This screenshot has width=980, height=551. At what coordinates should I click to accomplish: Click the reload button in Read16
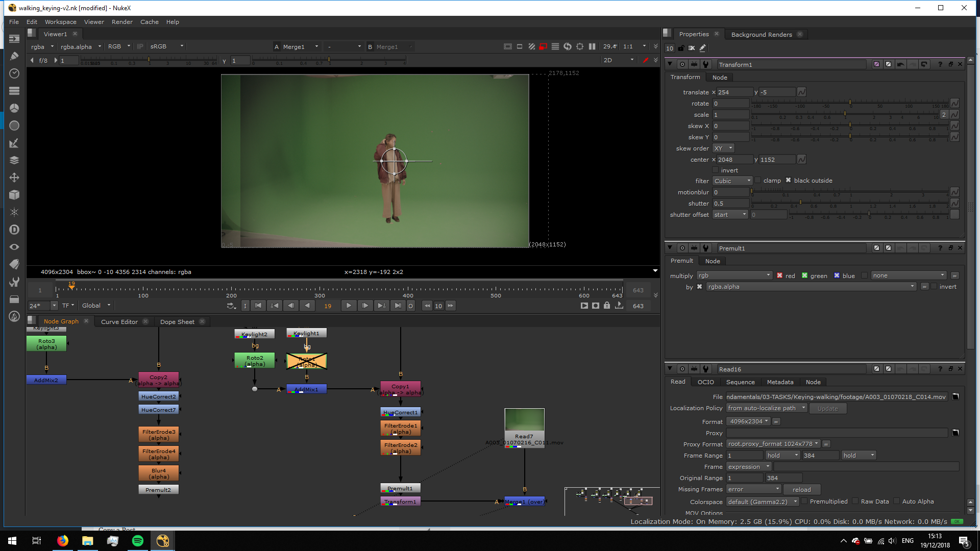tap(801, 490)
